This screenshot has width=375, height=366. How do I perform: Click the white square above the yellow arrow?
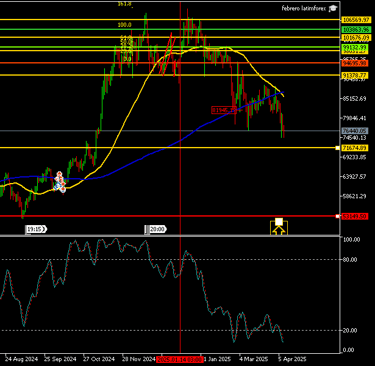[279, 222]
